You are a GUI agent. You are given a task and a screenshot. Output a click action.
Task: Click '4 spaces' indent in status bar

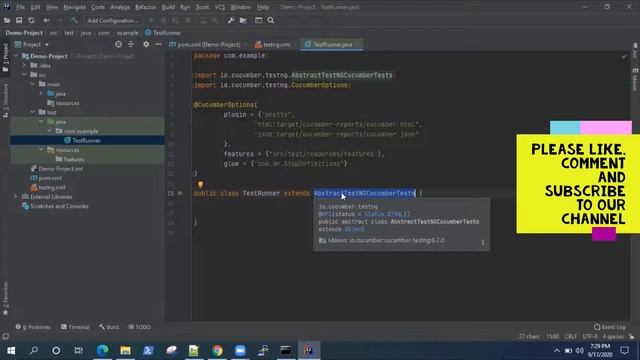613,337
